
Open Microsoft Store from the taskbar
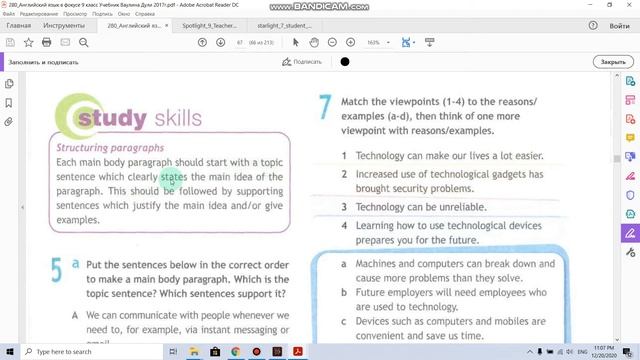215,351
